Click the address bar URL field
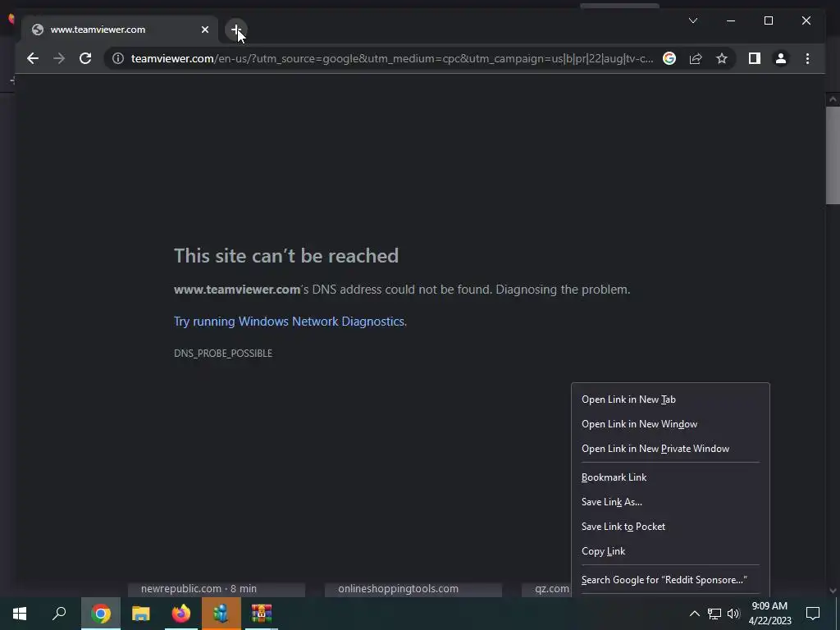Screen dimensions: 840x630 pyautogui.click(x=391, y=58)
